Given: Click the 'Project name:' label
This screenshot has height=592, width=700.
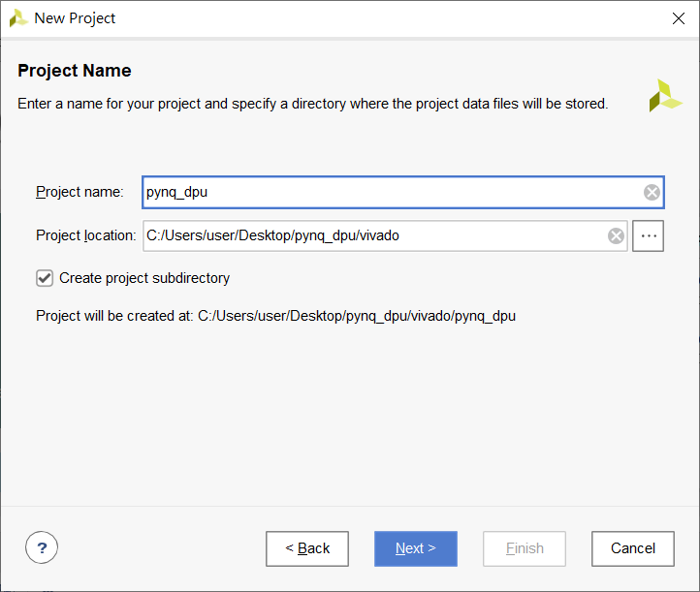Looking at the screenshot, I should point(80,192).
